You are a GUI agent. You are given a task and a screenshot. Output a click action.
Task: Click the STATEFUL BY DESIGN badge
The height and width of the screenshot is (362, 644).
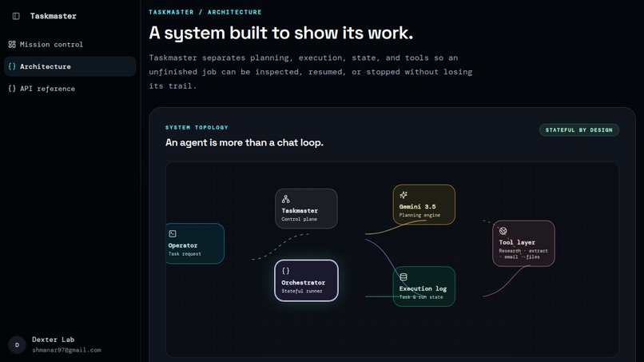[579, 129]
